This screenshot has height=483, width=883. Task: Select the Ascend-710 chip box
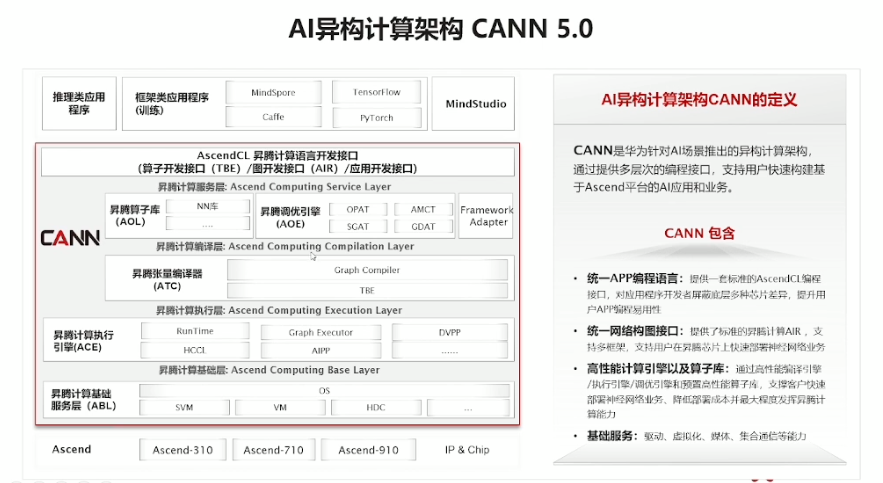pyautogui.click(x=273, y=450)
